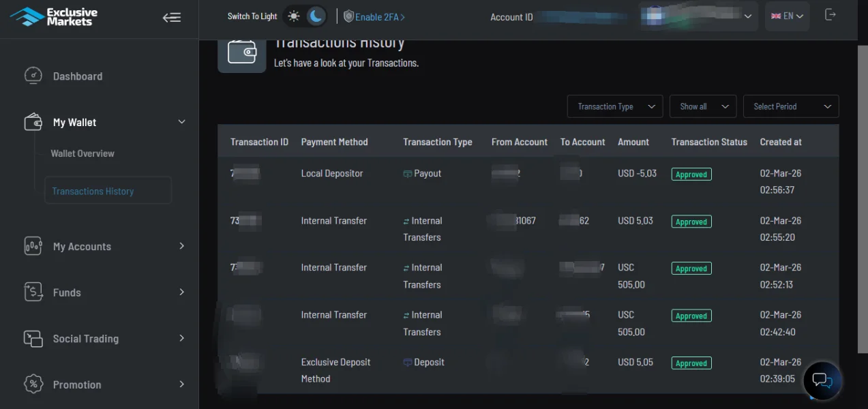Open the live chat bubble
This screenshot has width=868, height=409.
[821, 380]
